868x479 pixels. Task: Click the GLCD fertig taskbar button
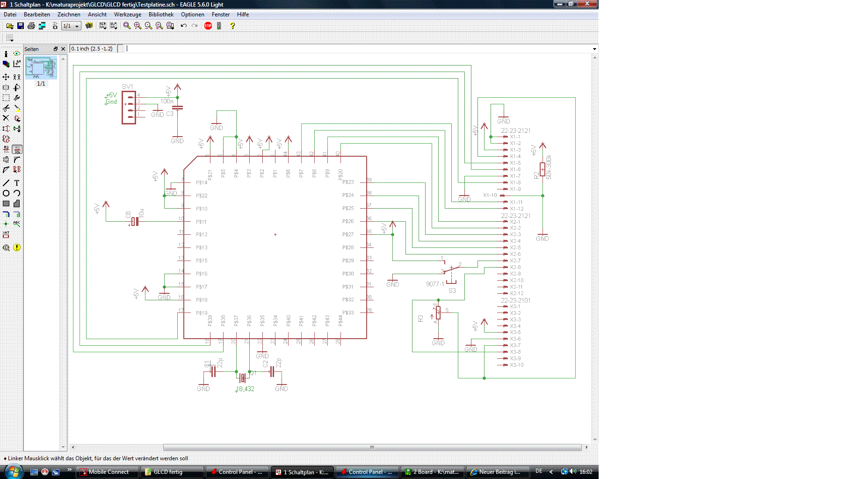click(173, 472)
